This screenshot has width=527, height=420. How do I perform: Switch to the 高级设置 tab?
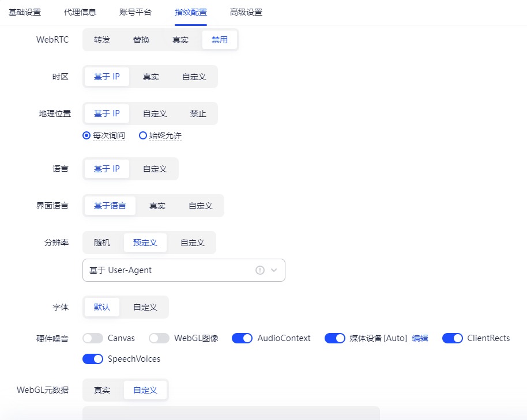(246, 12)
